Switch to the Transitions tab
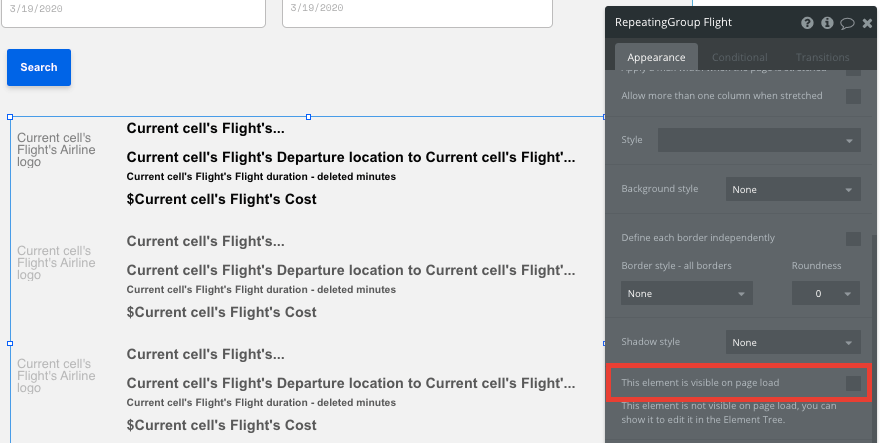Screen dimensions: 883x443 coord(822,57)
